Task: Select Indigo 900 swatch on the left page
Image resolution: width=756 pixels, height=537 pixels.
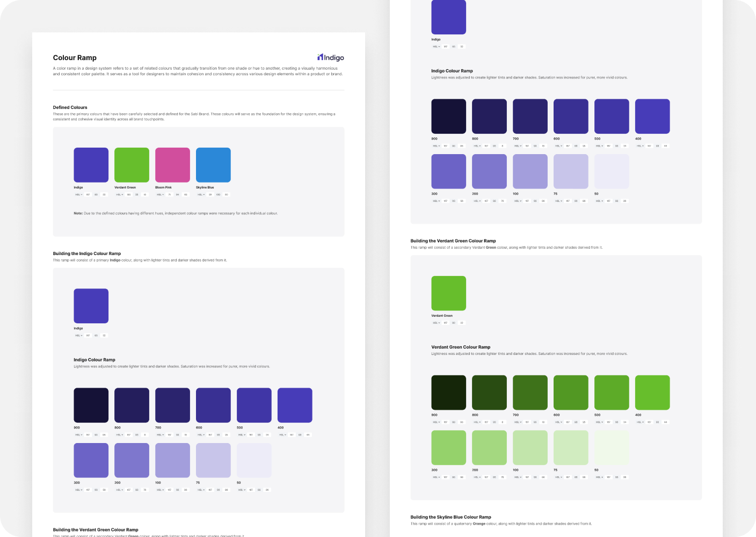Action: [91, 405]
